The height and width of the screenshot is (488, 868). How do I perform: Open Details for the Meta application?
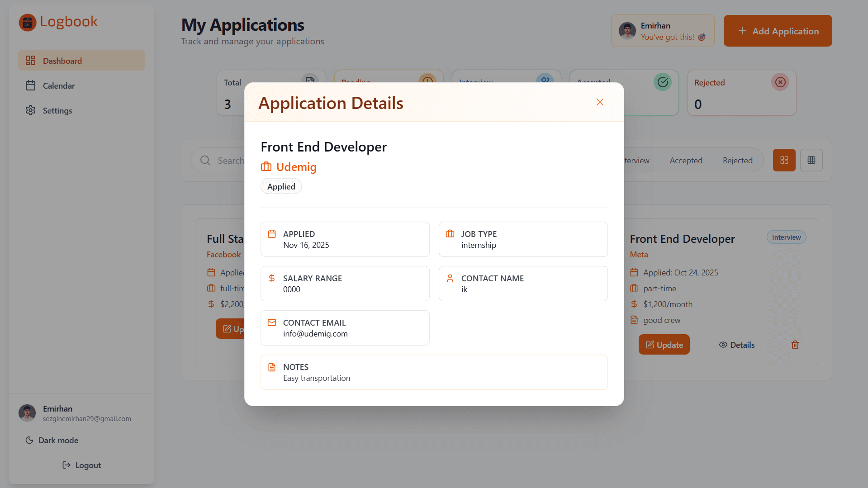pyautogui.click(x=736, y=345)
